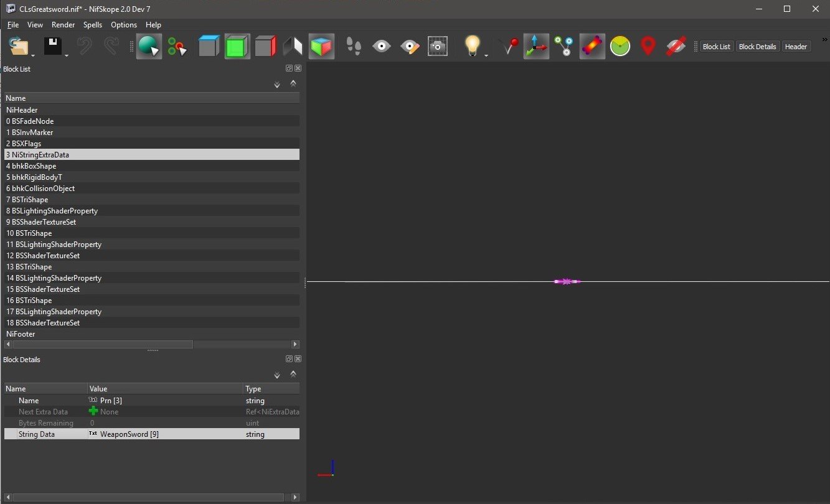Switch to the green cube front view
Image resolution: width=830 pixels, height=504 pixels.
pyautogui.click(x=237, y=47)
